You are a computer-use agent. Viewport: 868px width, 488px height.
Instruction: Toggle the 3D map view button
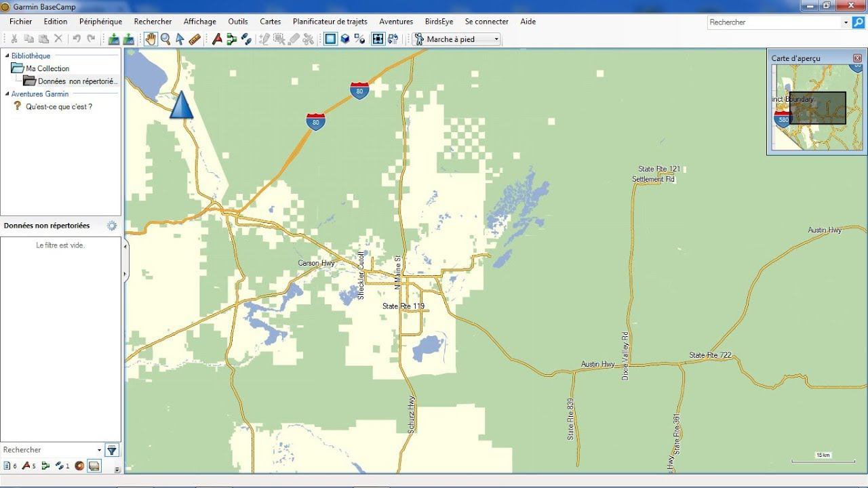coord(345,39)
